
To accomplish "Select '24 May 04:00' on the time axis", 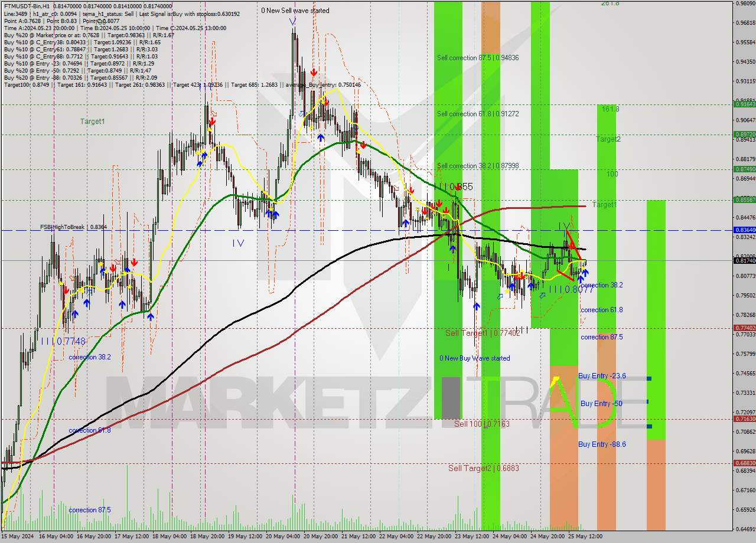I will (510, 537).
